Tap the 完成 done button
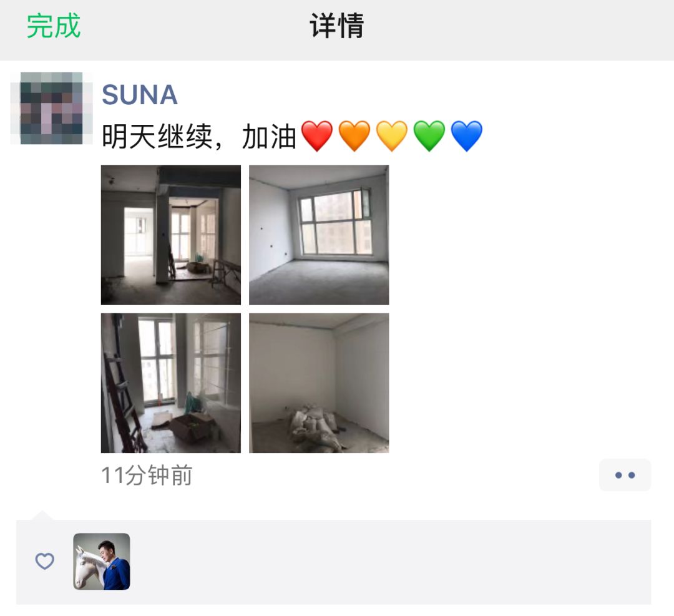674x616 pixels. [54, 26]
